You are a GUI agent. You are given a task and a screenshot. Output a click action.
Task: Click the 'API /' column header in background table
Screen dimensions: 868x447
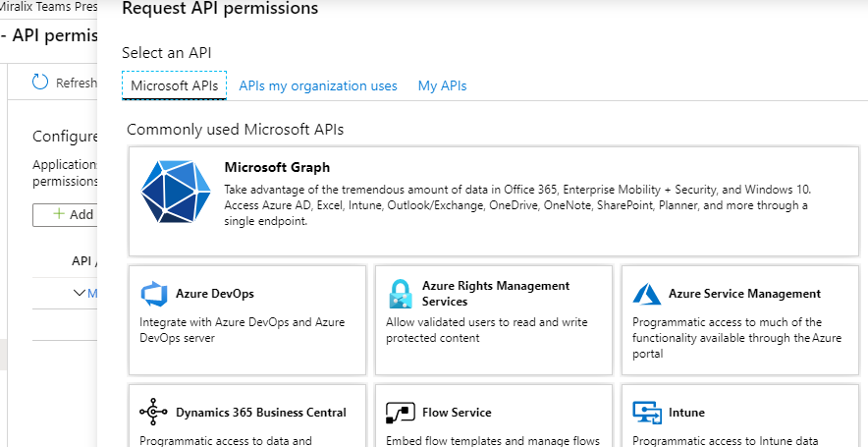[x=84, y=261]
